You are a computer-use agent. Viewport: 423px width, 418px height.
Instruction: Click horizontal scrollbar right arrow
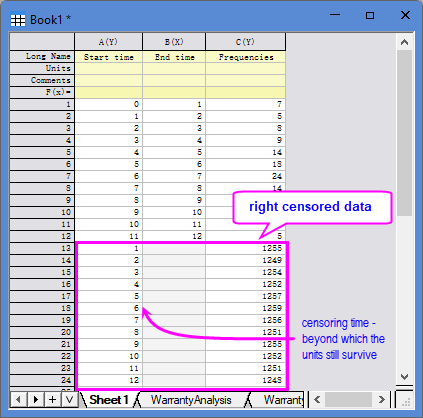[381, 399]
